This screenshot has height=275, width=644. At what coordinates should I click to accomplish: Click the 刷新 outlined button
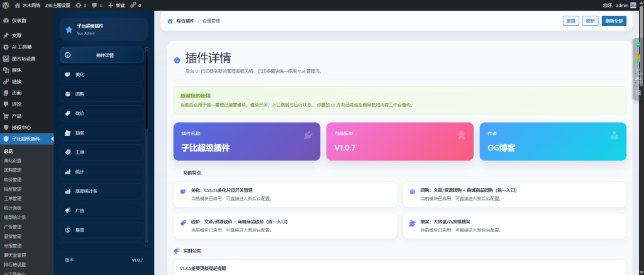point(590,21)
